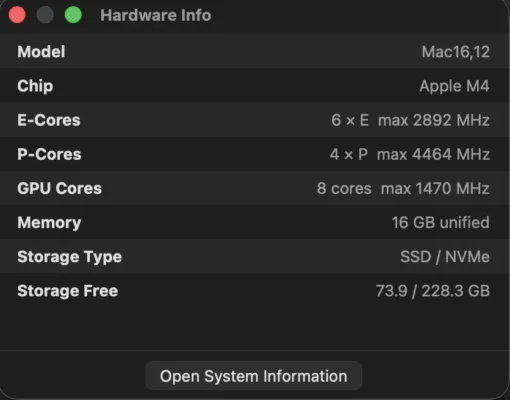This screenshot has width=510, height=400.
Task: Select the P-Cores label
Action: pyautogui.click(x=49, y=154)
